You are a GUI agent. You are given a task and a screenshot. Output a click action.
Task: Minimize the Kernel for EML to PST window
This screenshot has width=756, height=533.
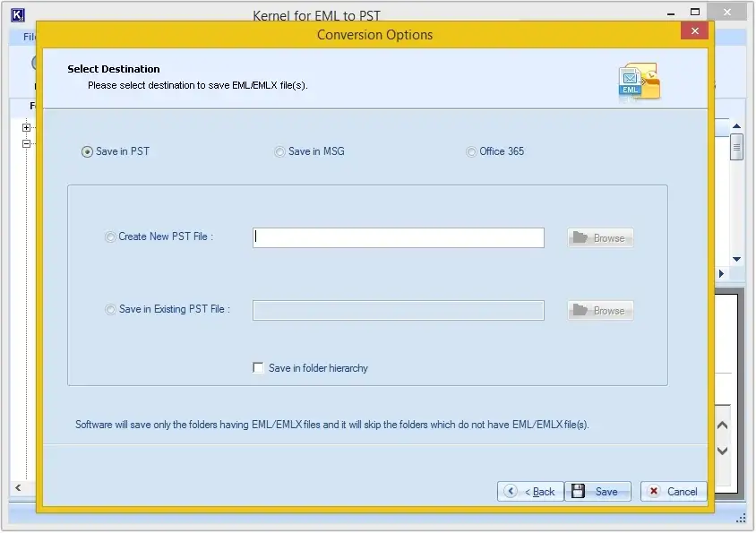coord(671,13)
